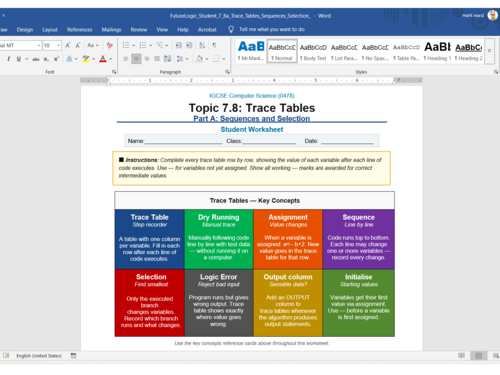Justify the paragraph text

pos(157,59)
